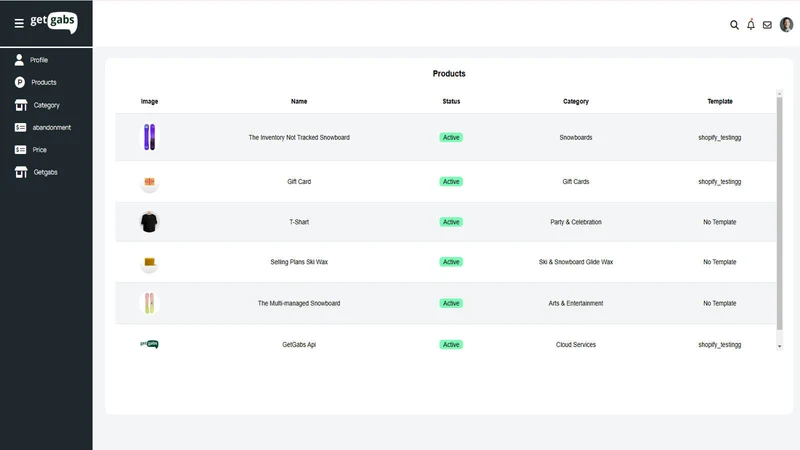The image size is (800, 450).
Task: Click shopify_testingg template for GetGabs Api
Action: 720,345
